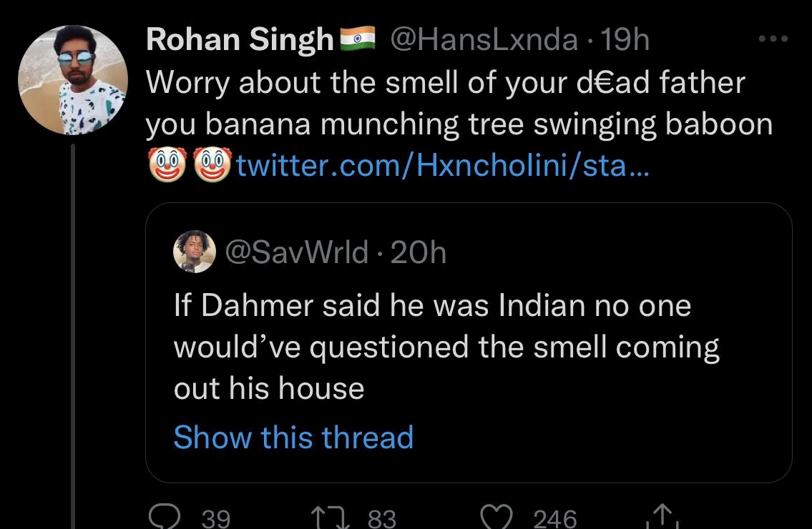Click the 83 retweets count
The image size is (812, 529).
[x=381, y=518]
